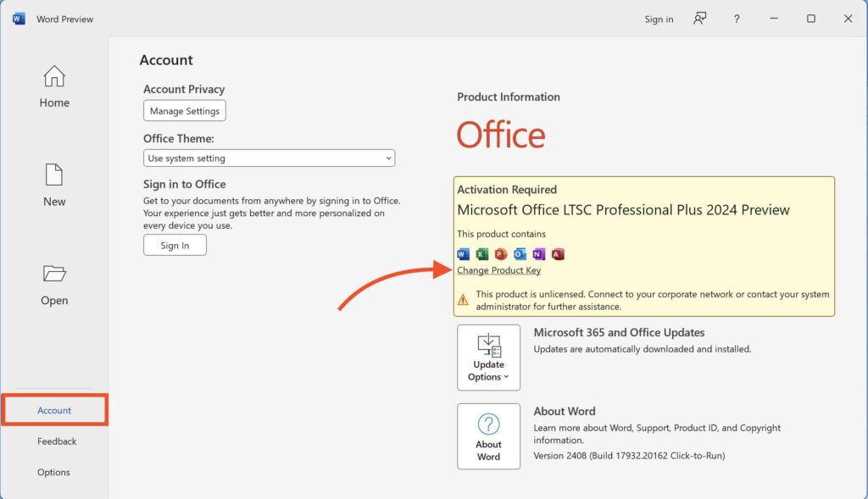868x499 pixels.
Task: Open Options from the sidebar
Action: pyautogui.click(x=53, y=472)
